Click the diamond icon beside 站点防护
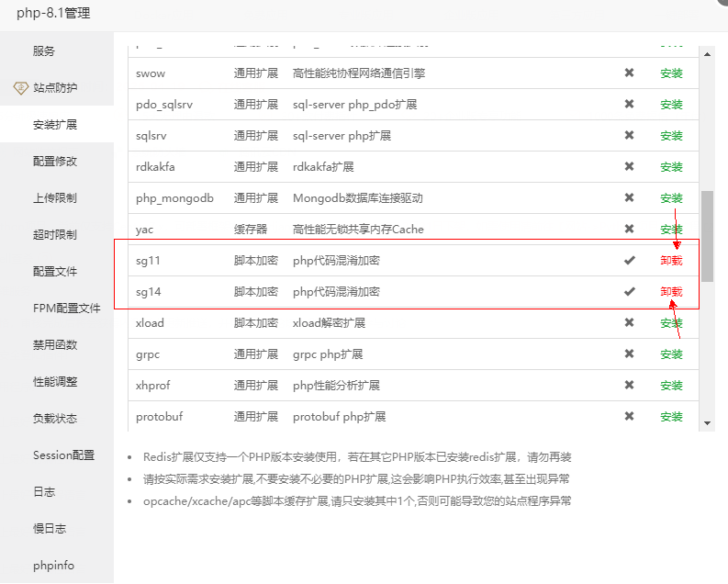The height and width of the screenshot is (584, 728). click(20, 88)
